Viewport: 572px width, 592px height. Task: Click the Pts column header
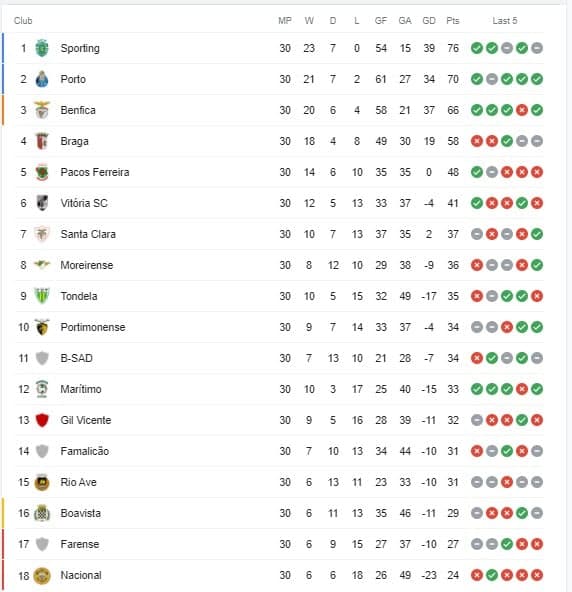pos(453,21)
